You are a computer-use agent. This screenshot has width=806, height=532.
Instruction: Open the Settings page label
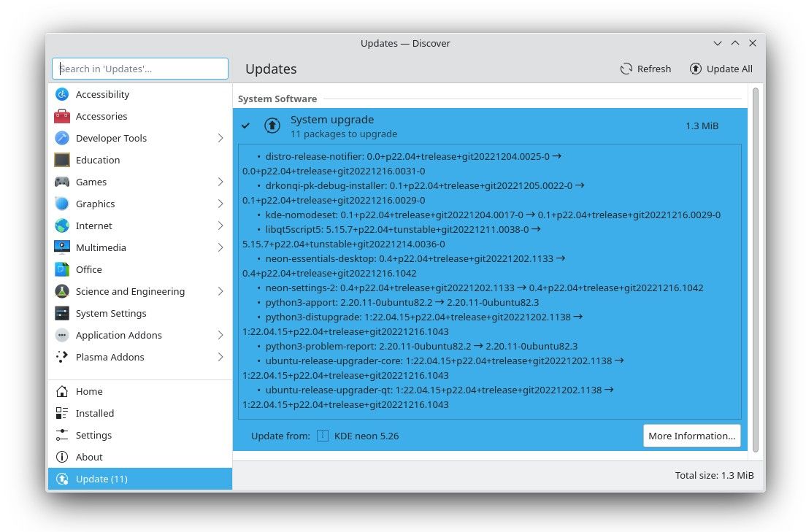[x=93, y=435]
